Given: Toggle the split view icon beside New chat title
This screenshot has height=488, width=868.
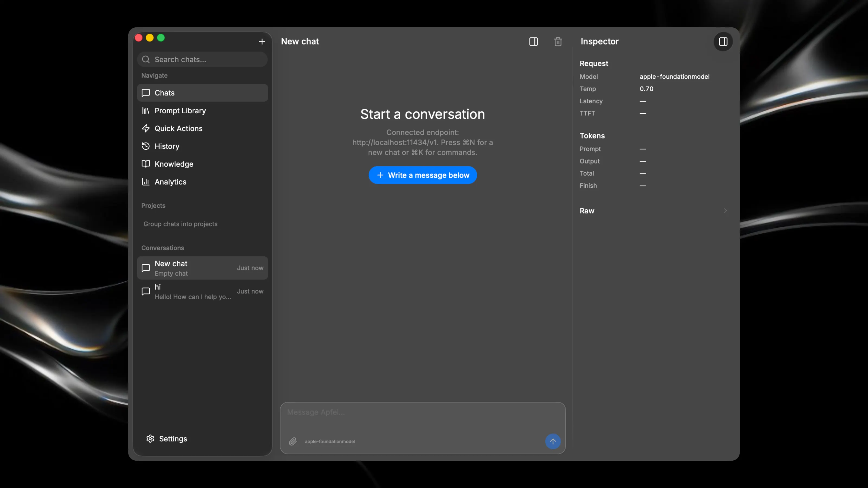Looking at the screenshot, I should pos(533,41).
